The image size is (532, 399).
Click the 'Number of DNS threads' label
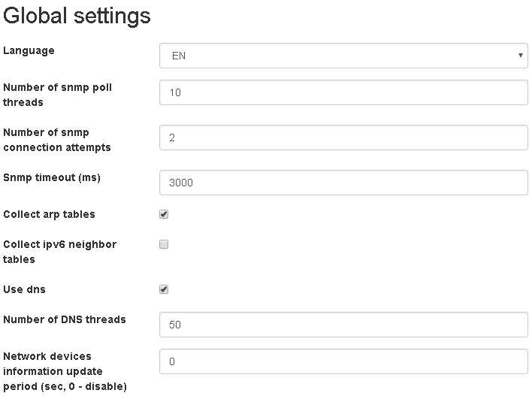pos(65,319)
